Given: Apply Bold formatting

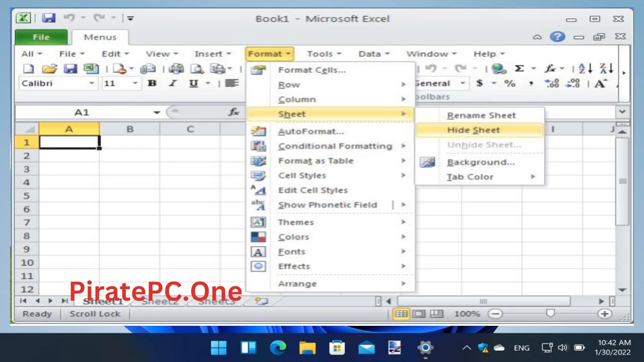Looking at the screenshot, I should [x=152, y=83].
